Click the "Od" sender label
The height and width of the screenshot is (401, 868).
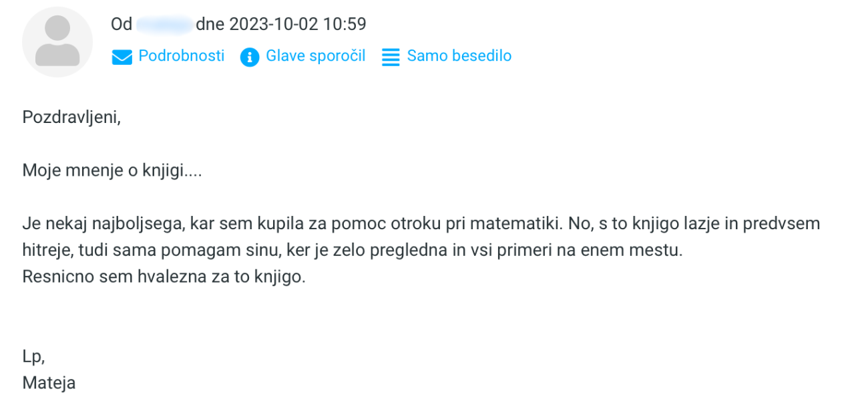tap(121, 25)
